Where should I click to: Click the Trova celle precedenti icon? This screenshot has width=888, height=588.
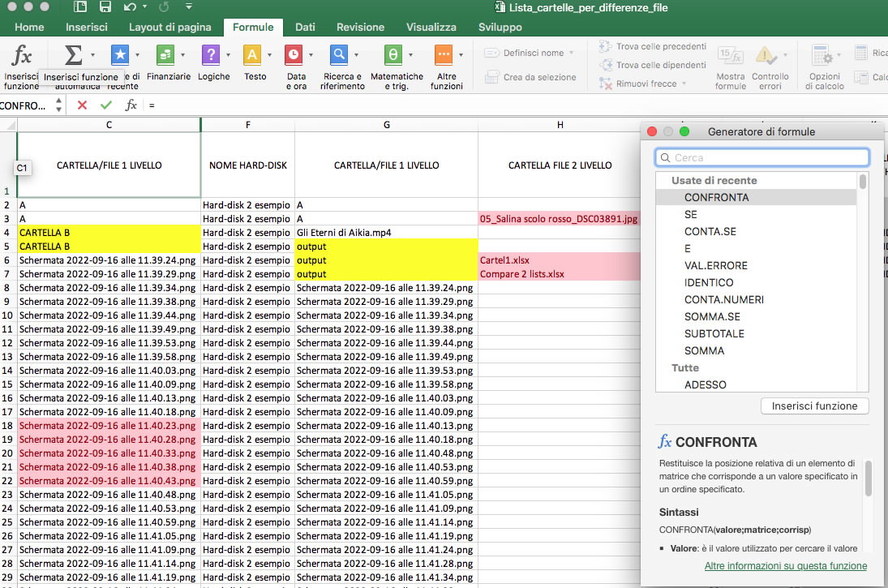(606, 46)
